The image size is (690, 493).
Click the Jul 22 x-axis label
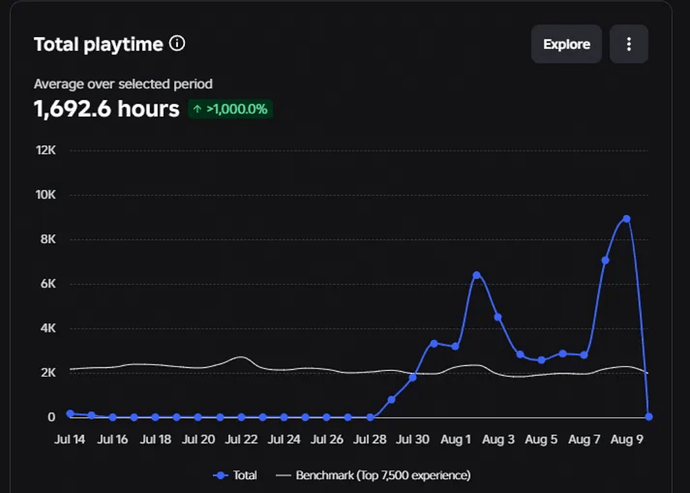coord(241,439)
